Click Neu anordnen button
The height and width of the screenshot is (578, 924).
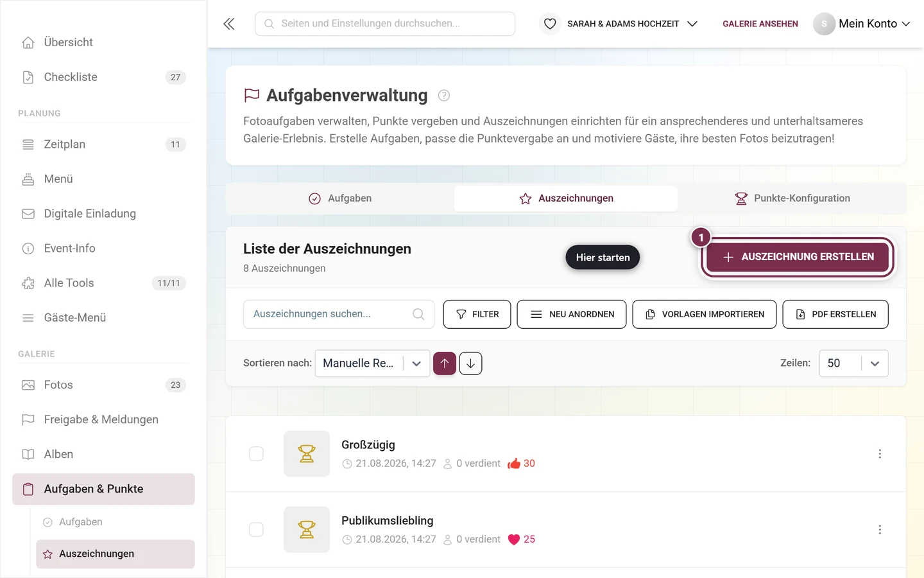point(572,314)
